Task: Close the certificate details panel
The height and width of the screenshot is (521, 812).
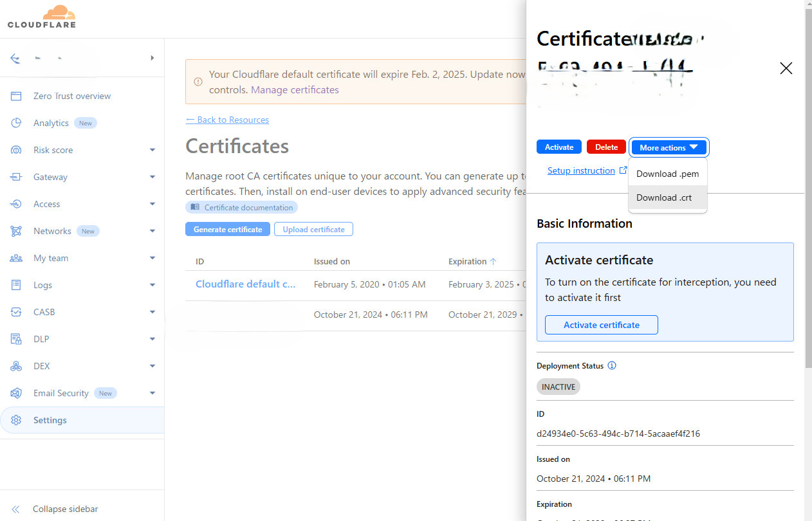Action: pyautogui.click(x=786, y=68)
